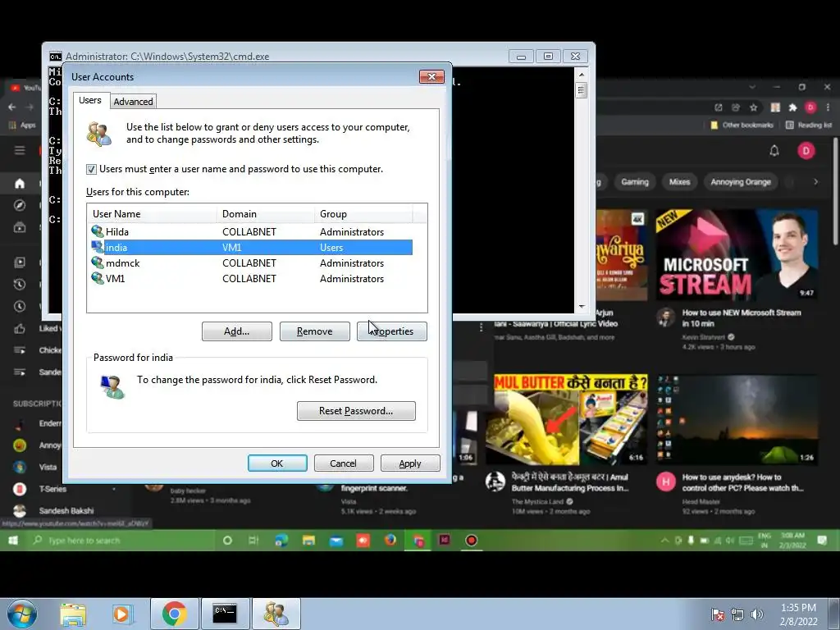The height and width of the screenshot is (630, 840).
Task: Click YouTube notifications bell icon
Action: [774, 151]
